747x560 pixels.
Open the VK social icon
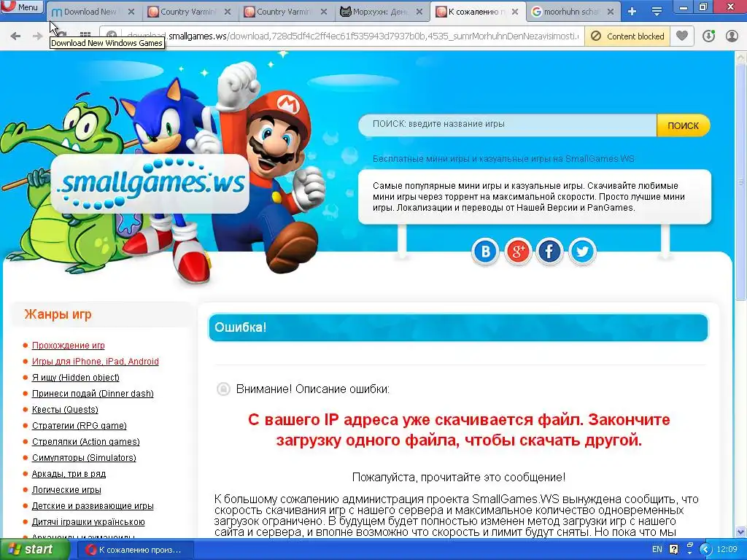coord(485,251)
